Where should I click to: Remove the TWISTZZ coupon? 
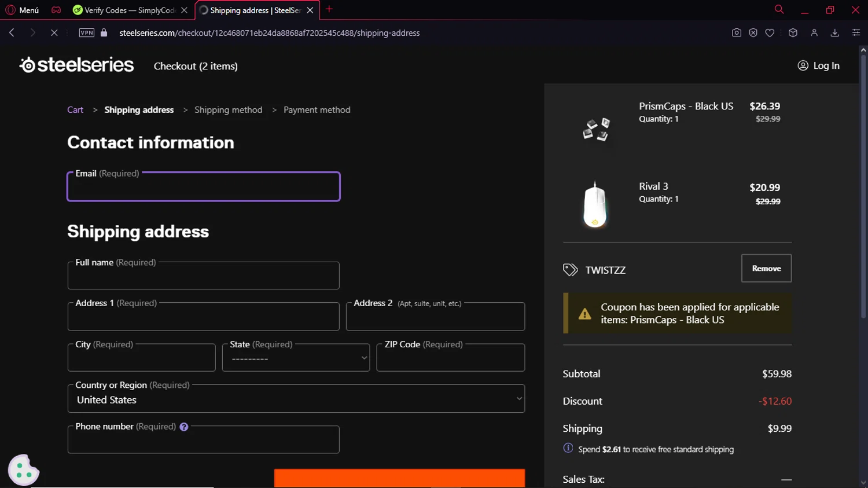tap(766, 269)
